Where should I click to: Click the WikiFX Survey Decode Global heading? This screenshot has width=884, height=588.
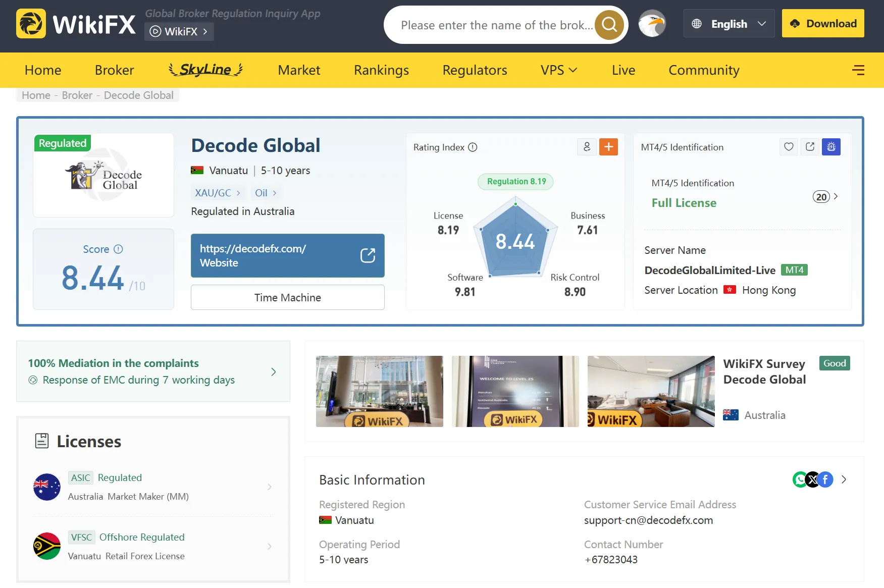tap(764, 371)
